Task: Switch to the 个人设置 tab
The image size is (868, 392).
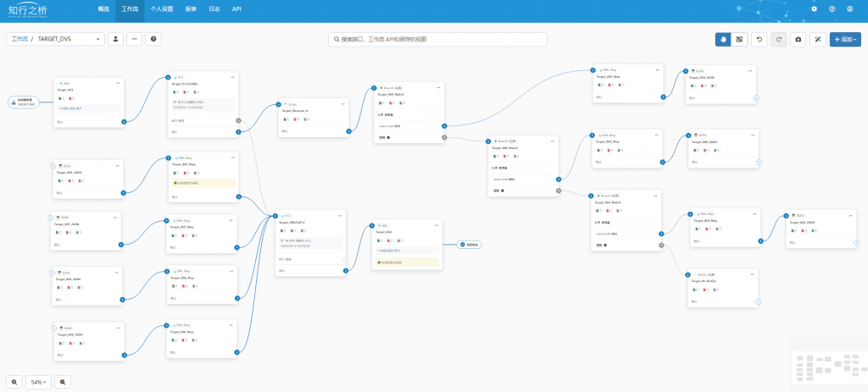Action: point(162,8)
